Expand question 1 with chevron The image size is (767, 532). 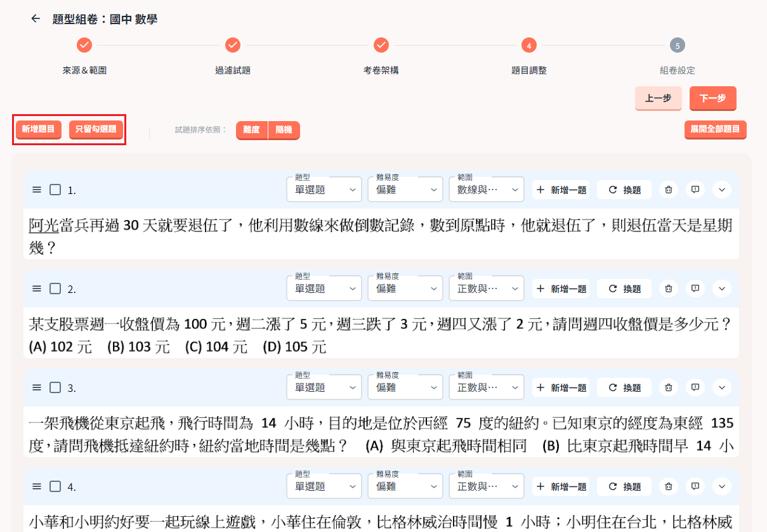pyautogui.click(x=722, y=190)
